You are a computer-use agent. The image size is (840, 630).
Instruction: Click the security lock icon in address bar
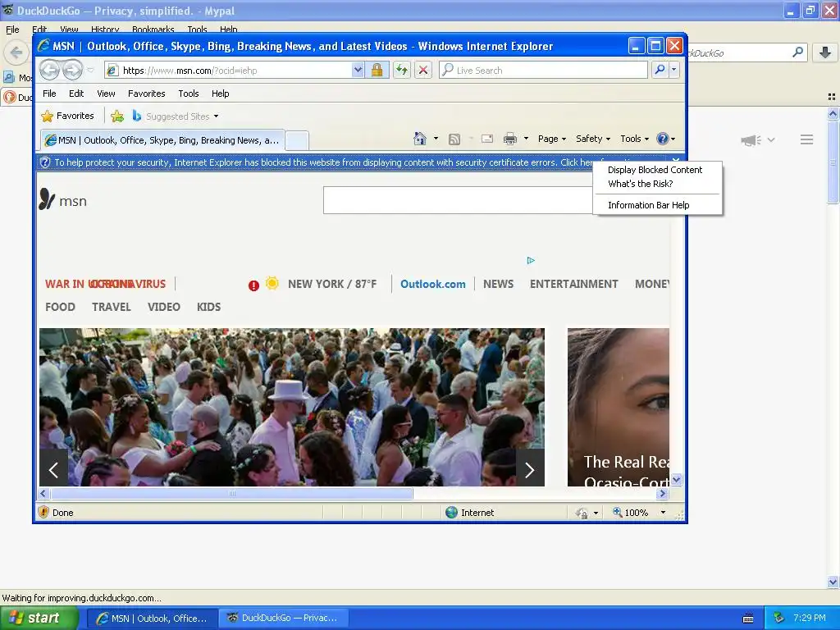(377, 71)
